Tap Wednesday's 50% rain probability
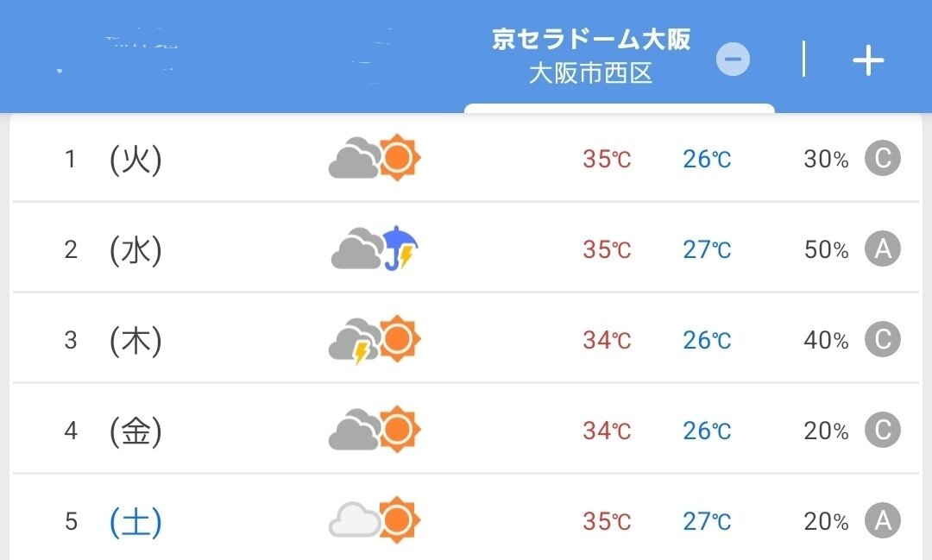Viewport: 932px width, 560px height. tap(826, 249)
